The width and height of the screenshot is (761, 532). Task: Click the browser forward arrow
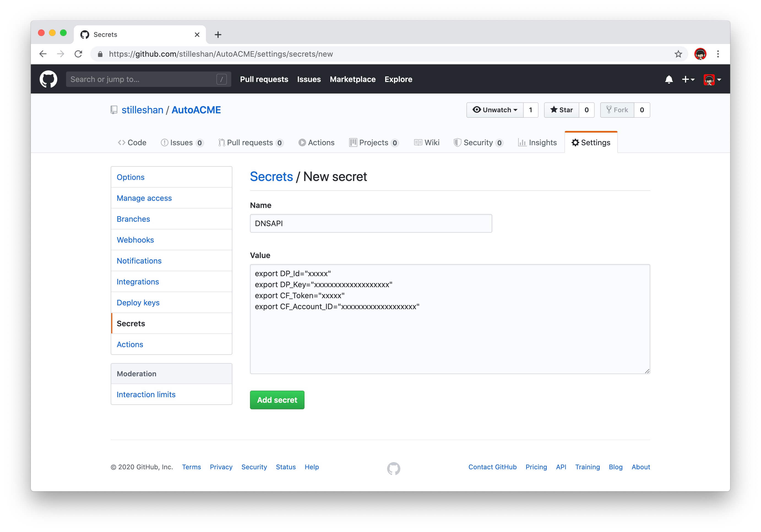61,54
